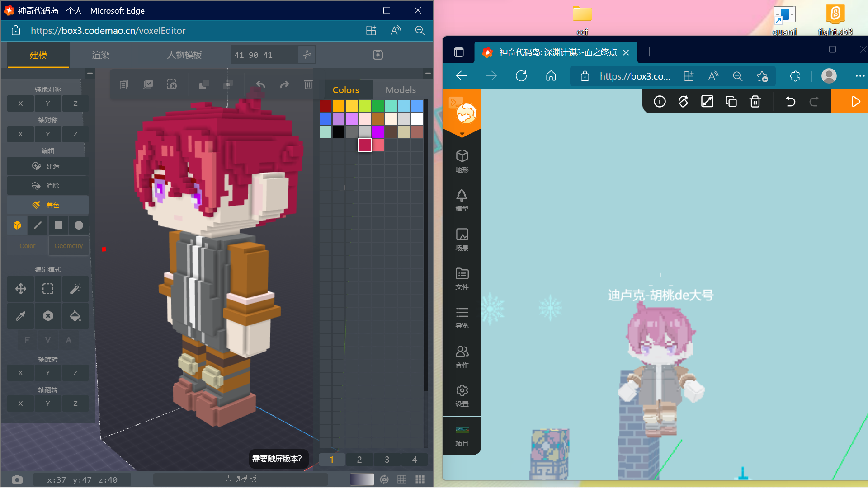
Task: Click the scissors icon beside size field
Action: (x=307, y=55)
